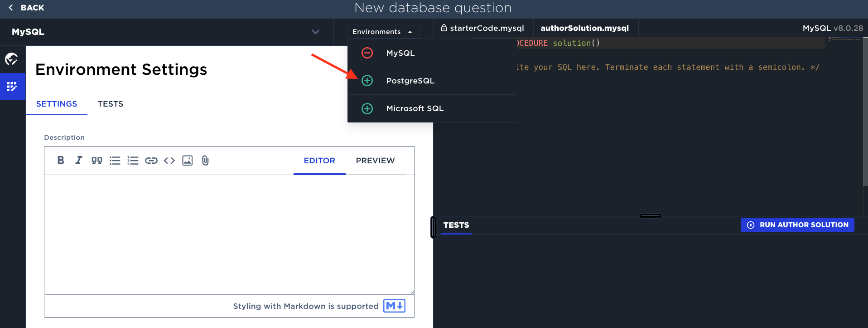Click the BACK arrow icon
This screenshot has width=868, height=328.
(x=10, y=8)
